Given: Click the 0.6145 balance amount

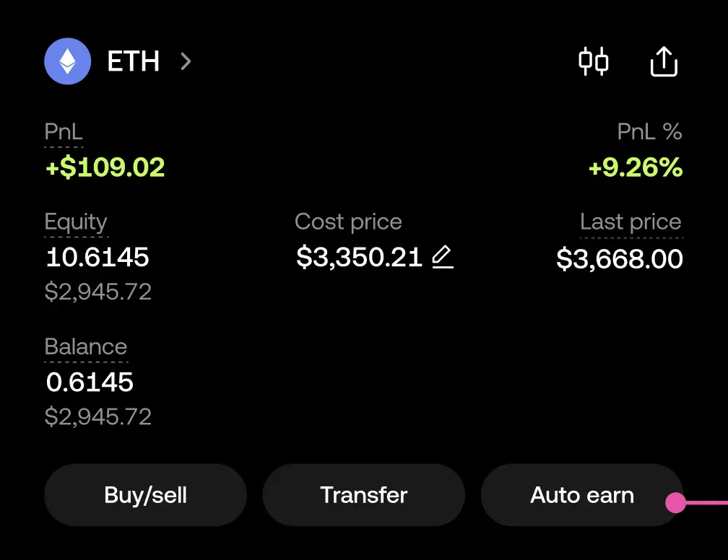Looking at the screenshot, I should click(90, 382).
